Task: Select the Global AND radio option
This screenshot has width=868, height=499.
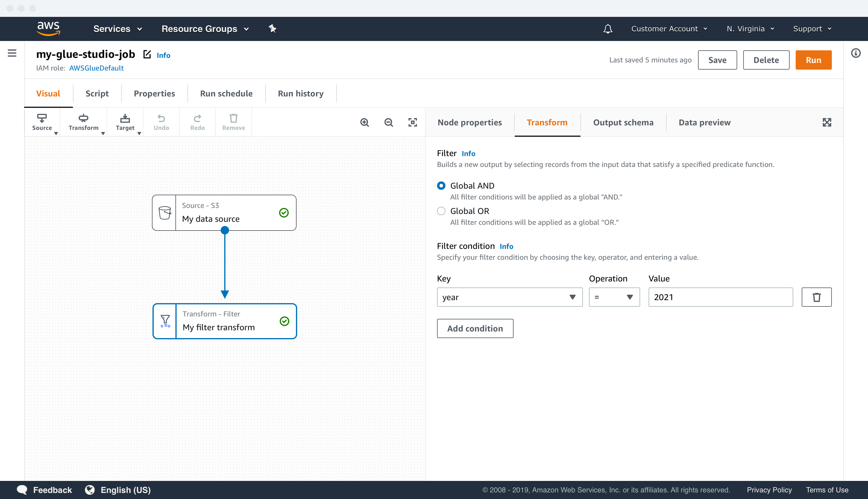Action: click(x=441, y=186)
